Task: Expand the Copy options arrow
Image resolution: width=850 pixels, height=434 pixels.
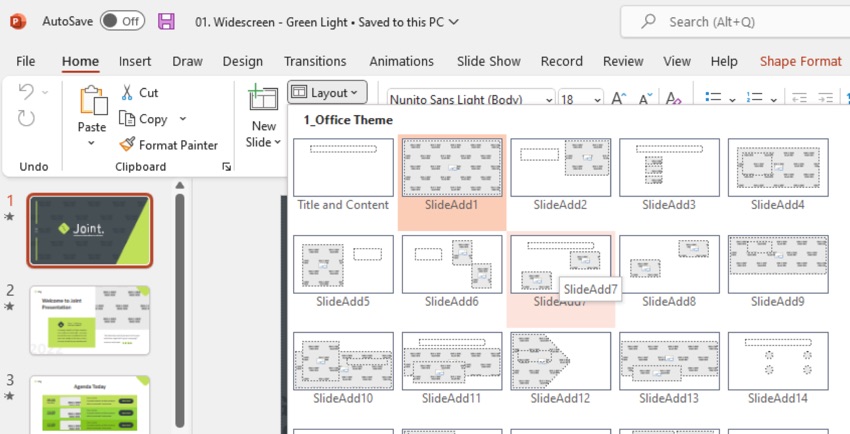Action: point(183,119)
